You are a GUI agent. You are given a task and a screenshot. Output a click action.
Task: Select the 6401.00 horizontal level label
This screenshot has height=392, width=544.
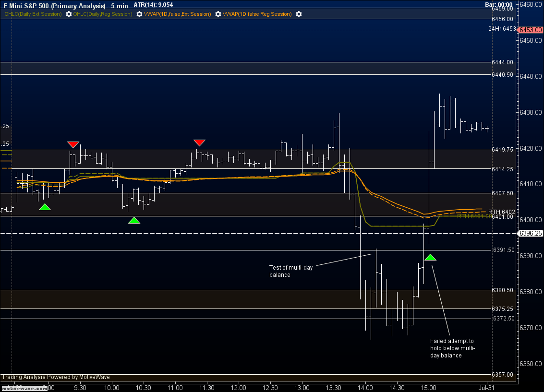click(502, 217)
